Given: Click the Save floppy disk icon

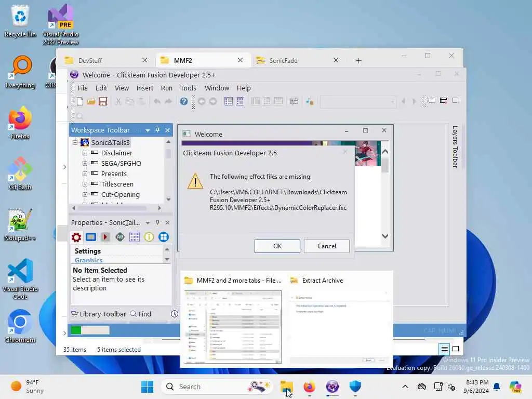Looking at the screenshot, I should click(x=103, y=101).
